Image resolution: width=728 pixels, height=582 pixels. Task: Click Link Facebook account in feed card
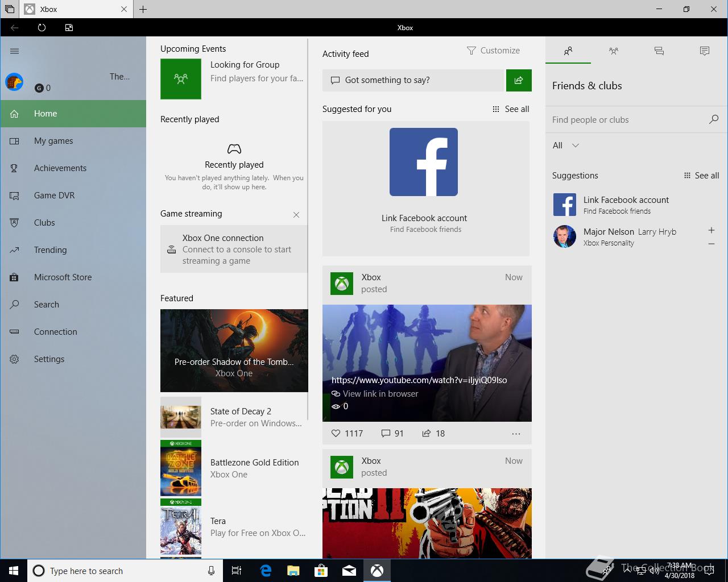(x=424, y=218)
